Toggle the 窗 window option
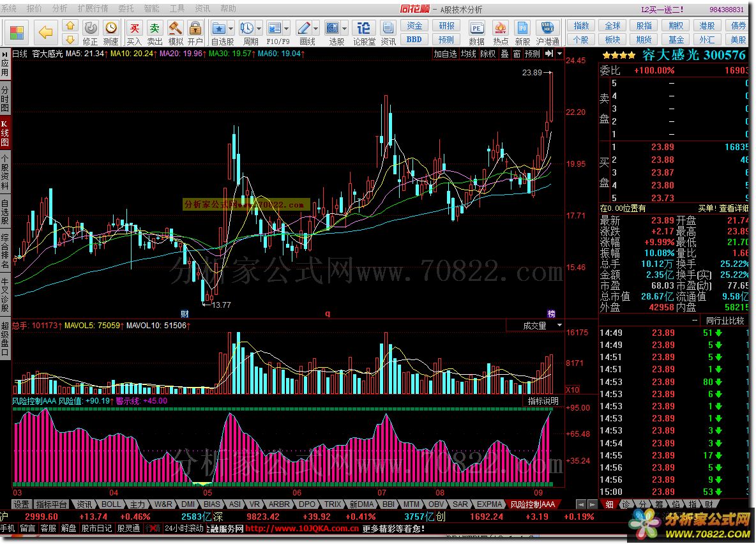756x544 pixels. click(x=517, y=54)
